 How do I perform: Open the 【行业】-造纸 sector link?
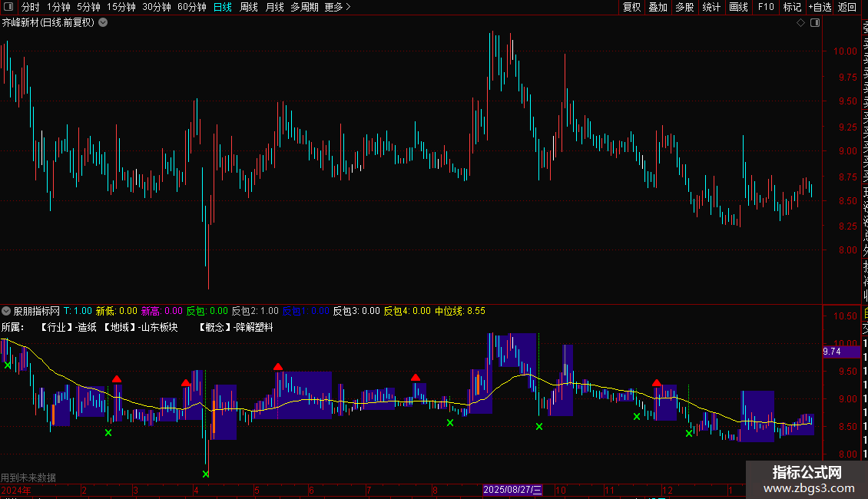point(68,327)
